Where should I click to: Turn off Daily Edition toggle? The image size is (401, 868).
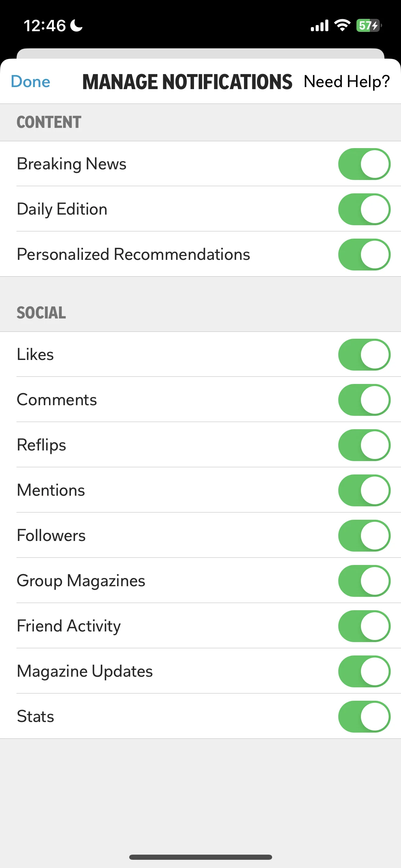[364, 209]
